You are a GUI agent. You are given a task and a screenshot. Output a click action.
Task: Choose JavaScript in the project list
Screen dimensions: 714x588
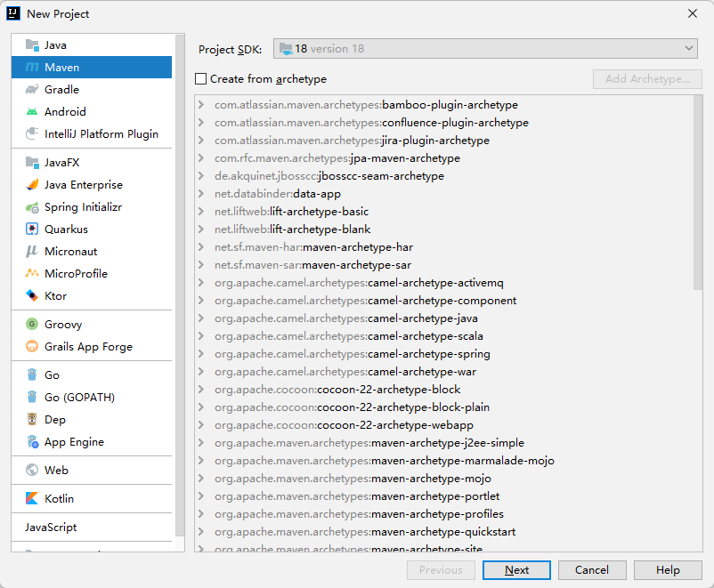(51, 528)
